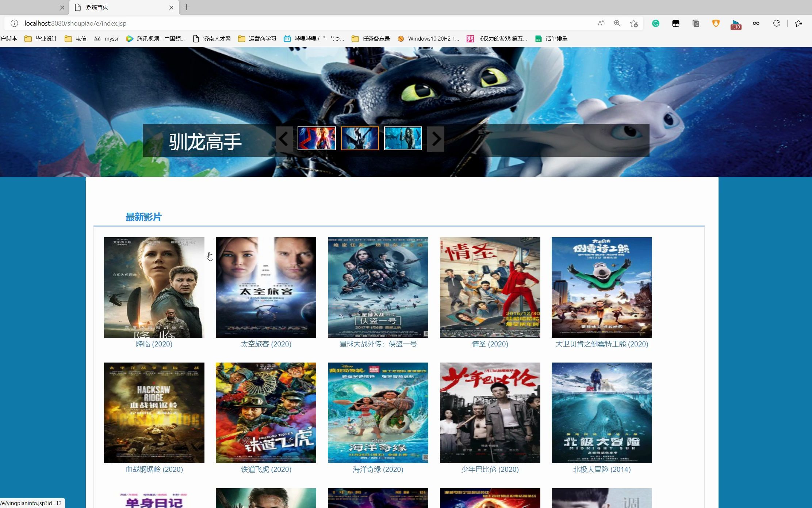Viewport: 812px width, 508px height.
Task: Open the Collections icon in toolbar
Action: (696, 23)
